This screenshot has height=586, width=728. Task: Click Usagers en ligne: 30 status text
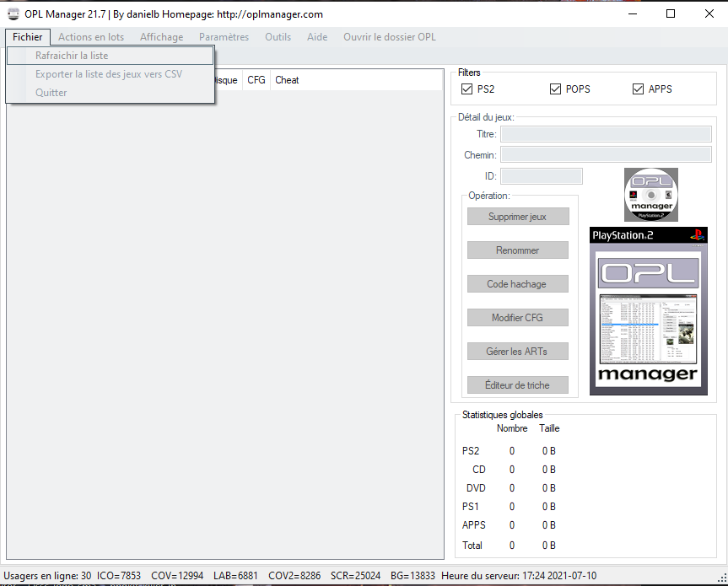click(x=47, y=576)
